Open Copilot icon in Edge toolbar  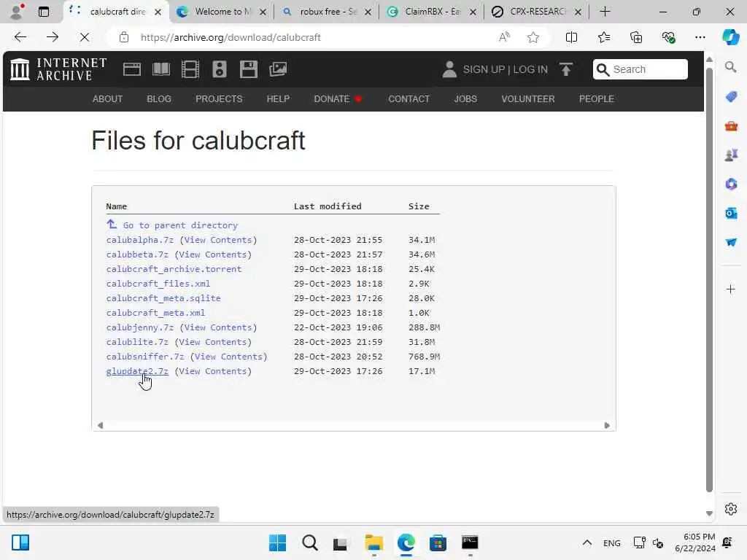[730, 37]
